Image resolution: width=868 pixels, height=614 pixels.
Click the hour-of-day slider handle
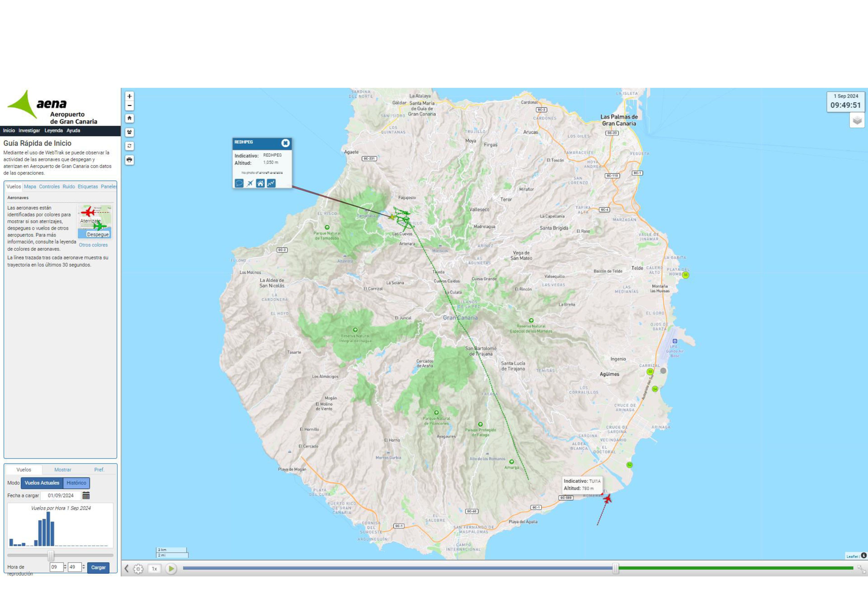[51, 555]
